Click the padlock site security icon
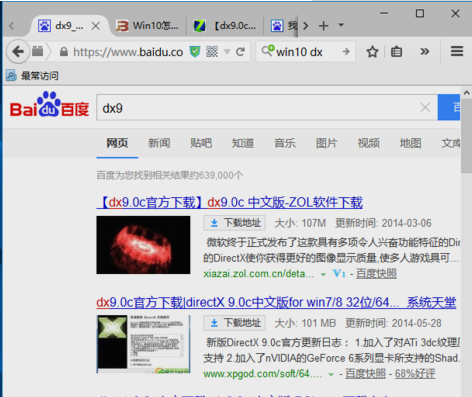Viewport: 472px width, 397px height. (64, 52)
